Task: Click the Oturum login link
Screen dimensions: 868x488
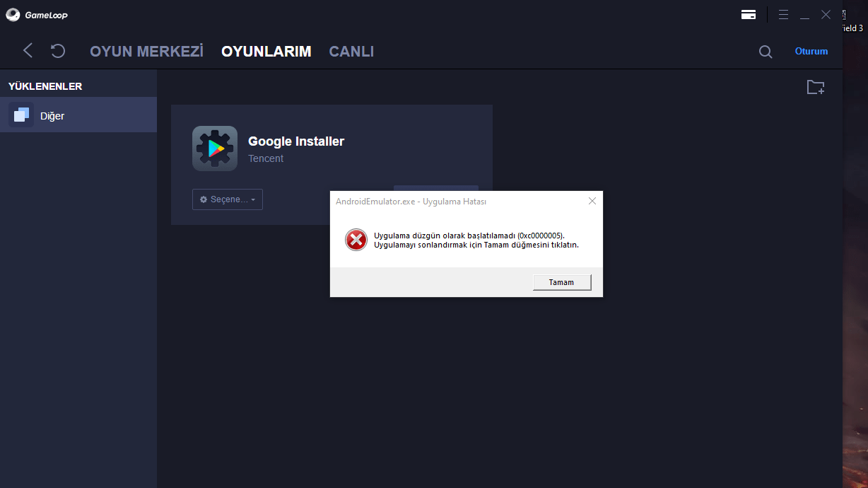Action: click(x=811, y=51)
